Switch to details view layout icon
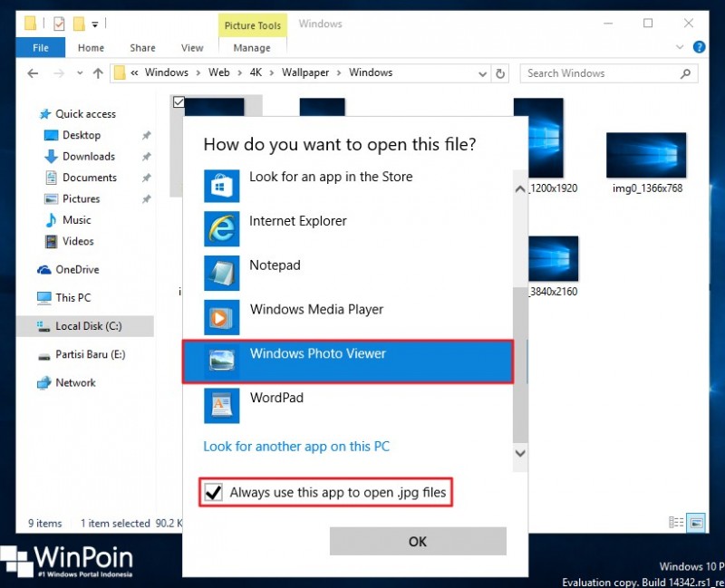This screenshot has width=725, height=588. coord(676,523)
